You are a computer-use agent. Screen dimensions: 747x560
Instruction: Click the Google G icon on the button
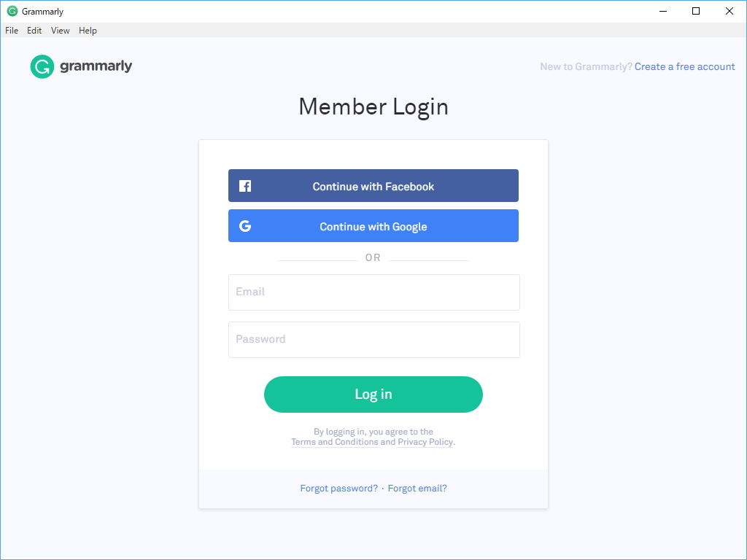pyautogui.click(x=245, y=226)
